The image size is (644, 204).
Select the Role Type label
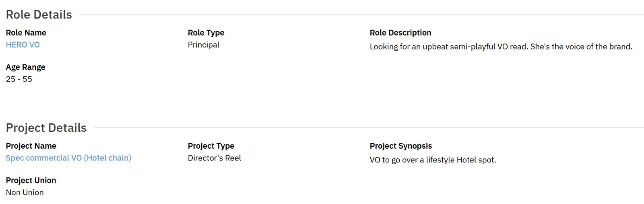[x=206, y=33]
